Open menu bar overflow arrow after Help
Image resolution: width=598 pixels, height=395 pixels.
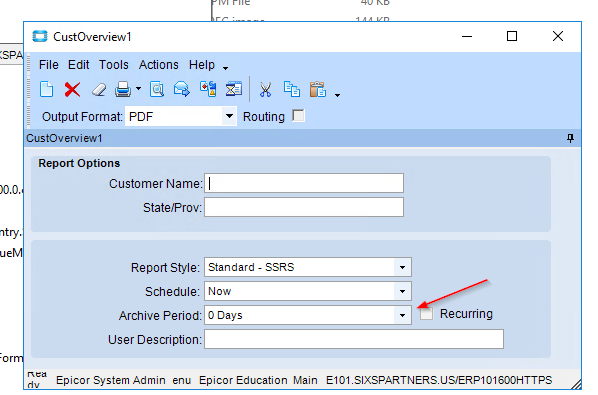pyautogui.click(x=225, y=68)
